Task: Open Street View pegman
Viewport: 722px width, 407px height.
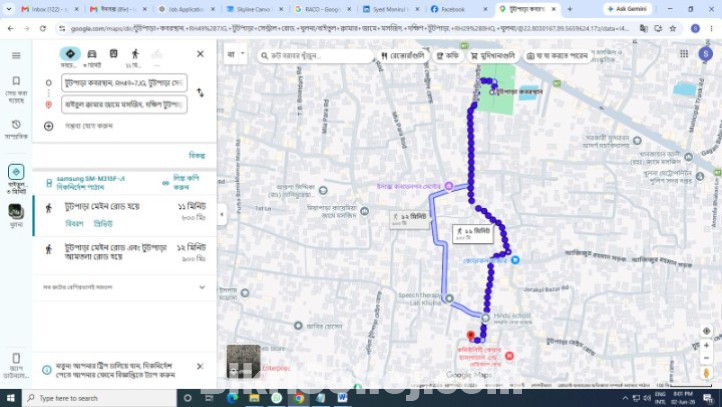Action: coord(706,372)
